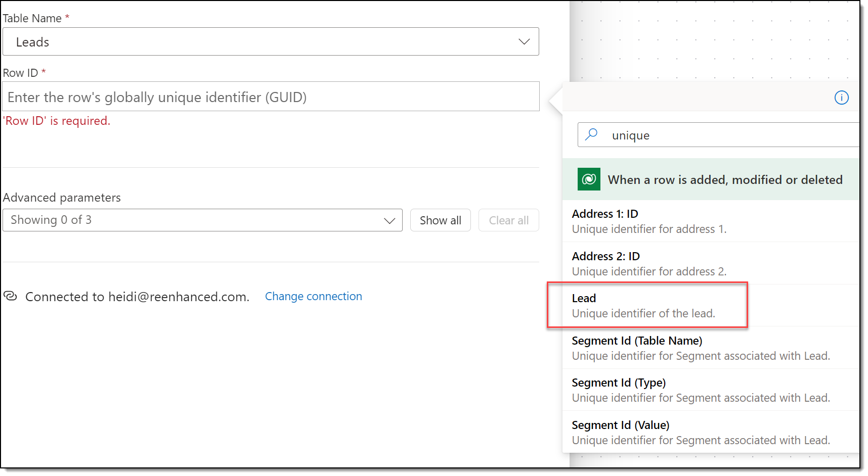
Task: Click the 'Row ID' is required error text
Action: (x=57, y=121)
